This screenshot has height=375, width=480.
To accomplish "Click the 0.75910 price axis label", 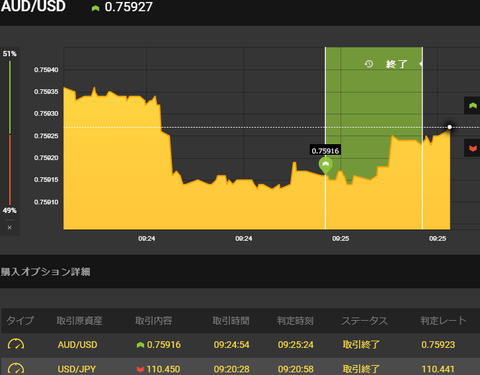I will pyautogui.click(x=46, y=202).
